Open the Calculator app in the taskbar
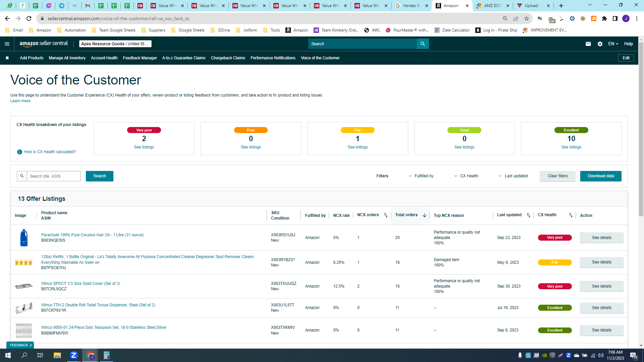The height and width of the screenshot is (362, 644). click(106, 355)
